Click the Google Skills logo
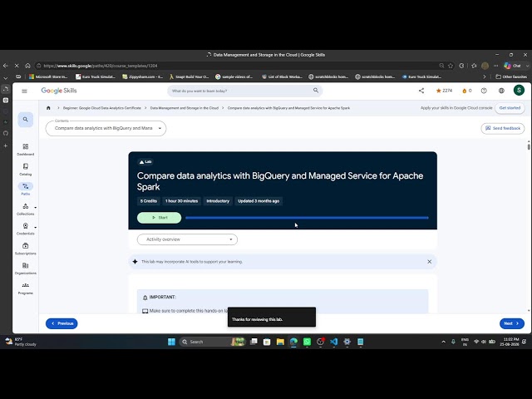This screenshot has width=532, height=399. [x=59, y=91]
